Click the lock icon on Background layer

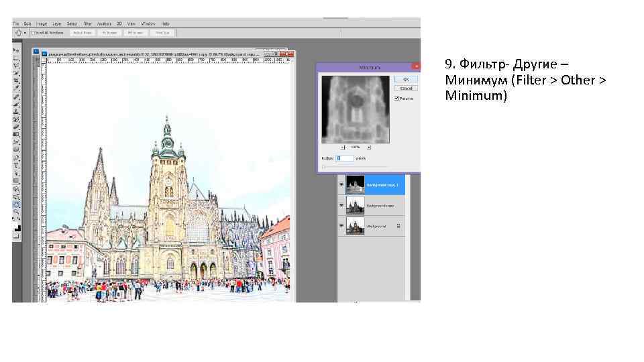tap(398, 226)
